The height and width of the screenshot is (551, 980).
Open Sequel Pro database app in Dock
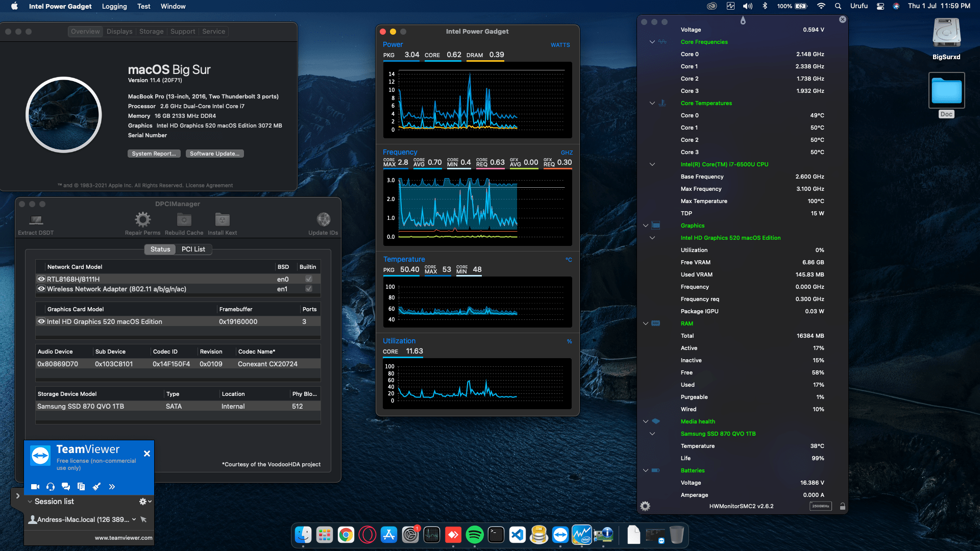(x=539, y=535)
